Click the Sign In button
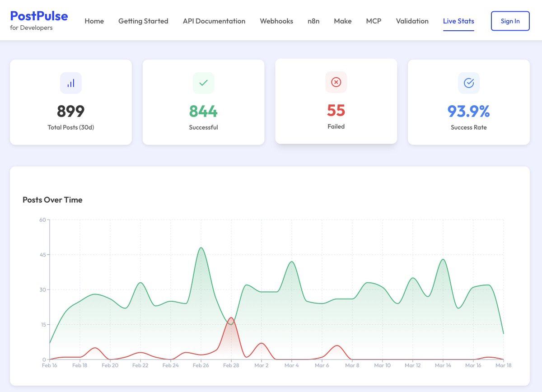The width and height of the screenshot is (542, 392). click(510, 21)
